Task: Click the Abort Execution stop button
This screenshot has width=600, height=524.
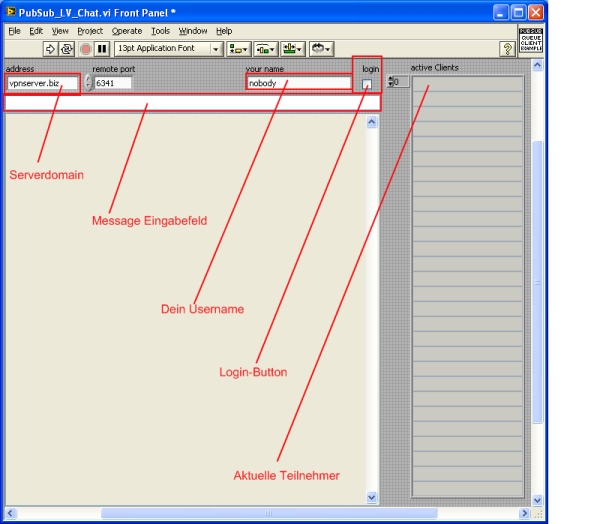Action: click(86, 49)
